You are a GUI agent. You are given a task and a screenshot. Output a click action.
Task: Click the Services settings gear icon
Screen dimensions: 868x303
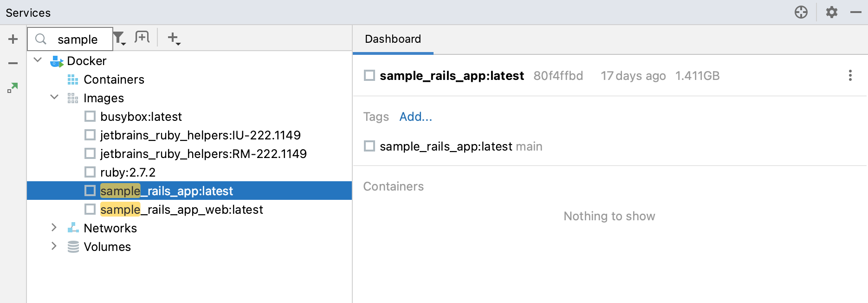(831, 13)
